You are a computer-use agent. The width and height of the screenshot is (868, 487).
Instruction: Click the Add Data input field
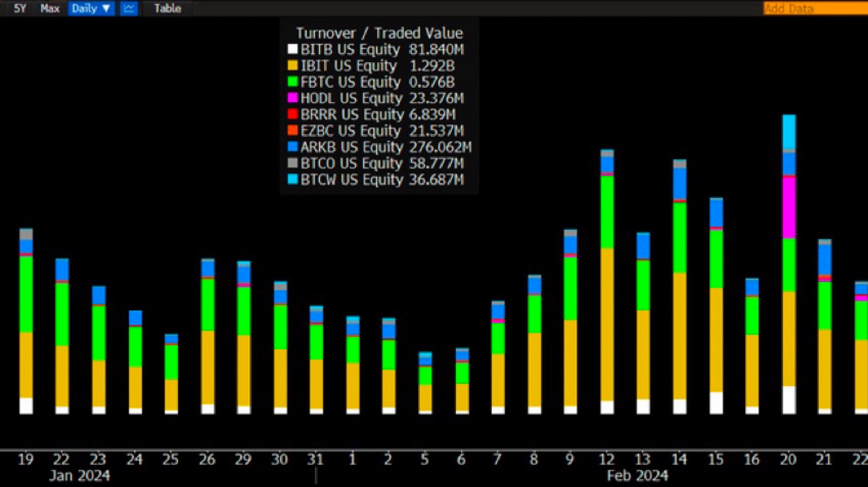(815, 8)
